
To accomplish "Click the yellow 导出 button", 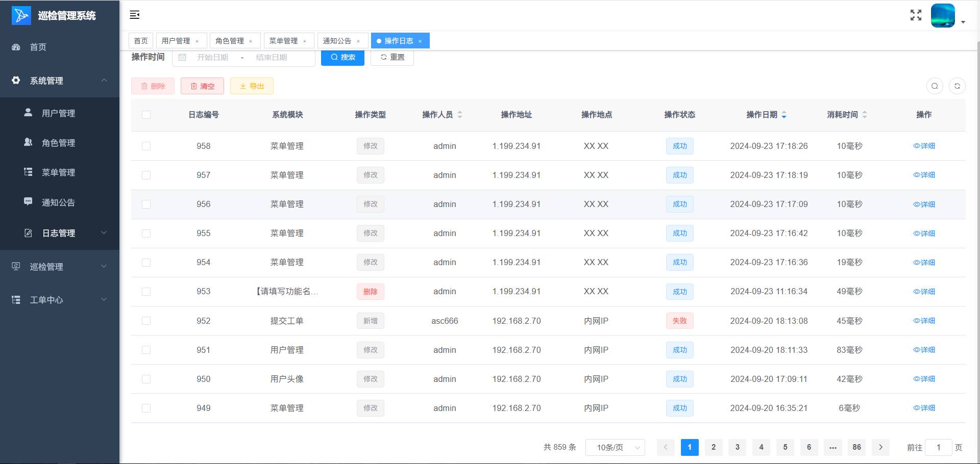I will pyautogui.click(x=252, y=86).
